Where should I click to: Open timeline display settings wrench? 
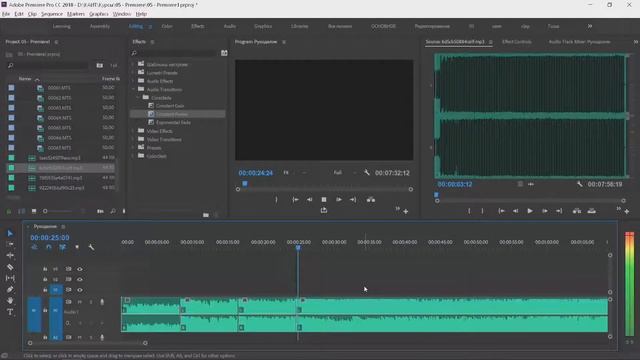91,247
